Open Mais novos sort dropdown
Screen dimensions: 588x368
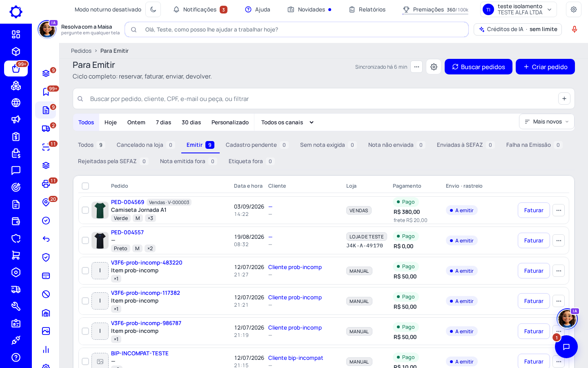click(x=546, y=121)
